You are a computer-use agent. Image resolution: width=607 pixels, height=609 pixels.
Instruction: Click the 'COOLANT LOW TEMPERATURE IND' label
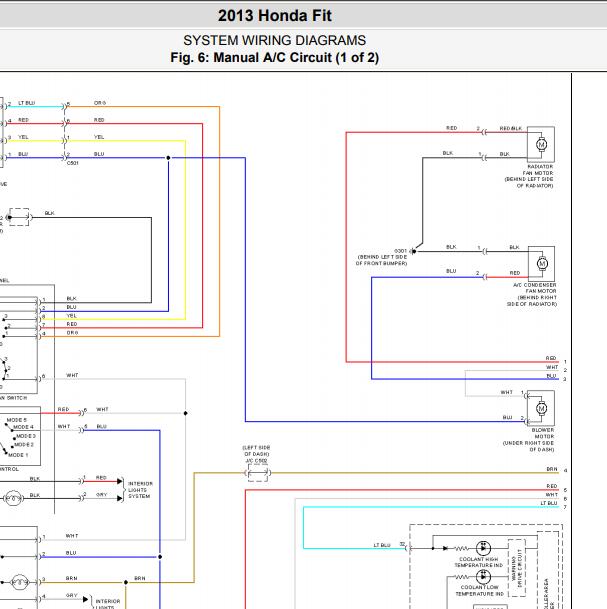pyautogui.click(x=479, y=591)
